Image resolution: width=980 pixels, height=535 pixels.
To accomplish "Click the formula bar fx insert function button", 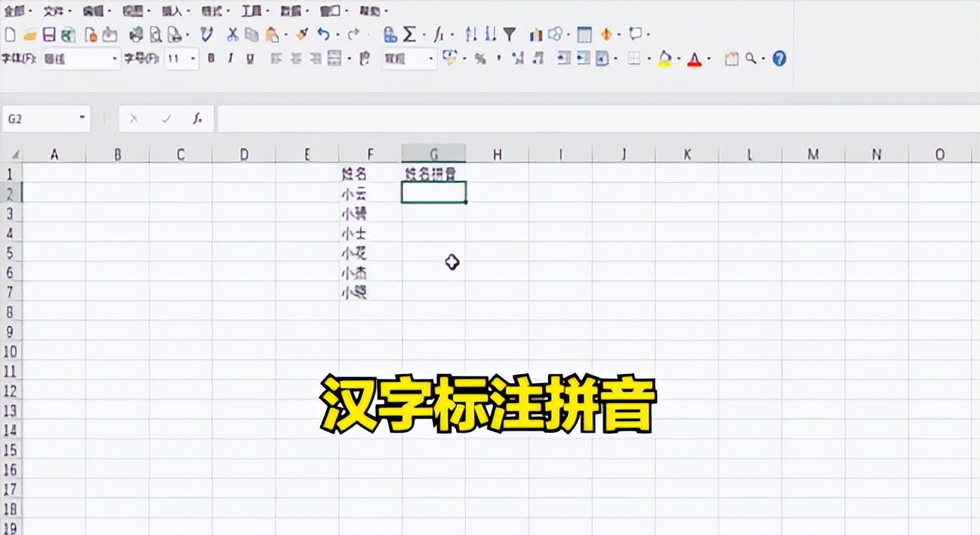I will click(x=197, y=119).
